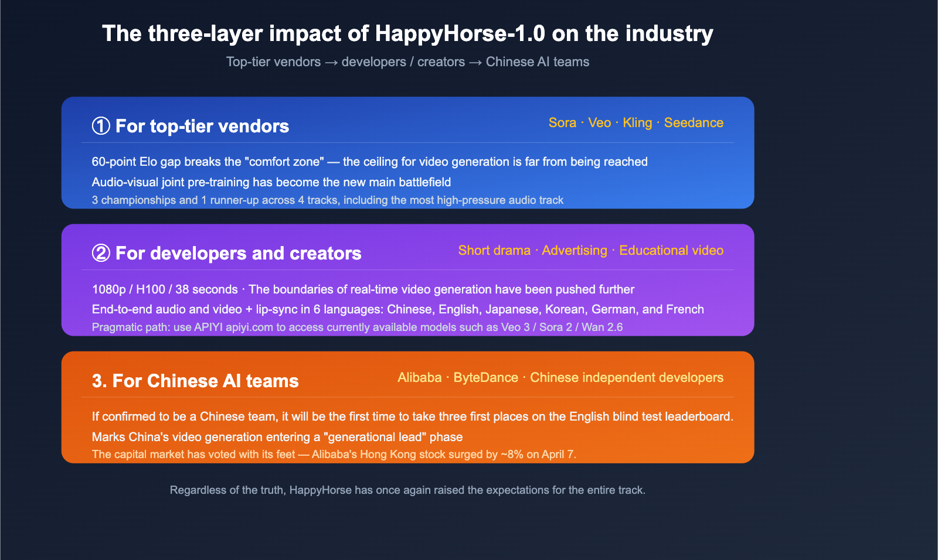Select Veo from the top-tier vendors list

[599, 123]
